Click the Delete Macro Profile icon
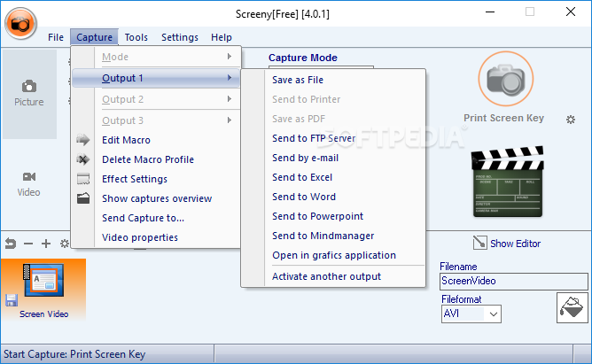 tap(83, 159)
